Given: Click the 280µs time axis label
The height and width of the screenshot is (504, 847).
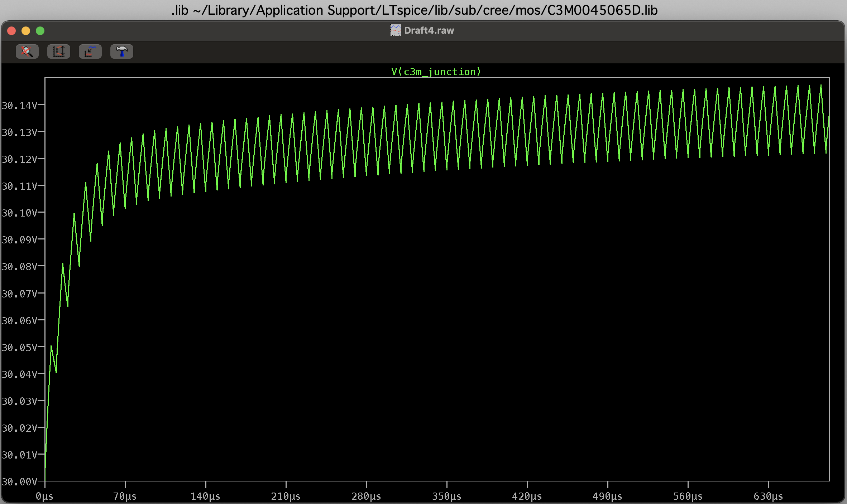Looking at the screenshot, I should pyautogui.click(x=366, y=496).
